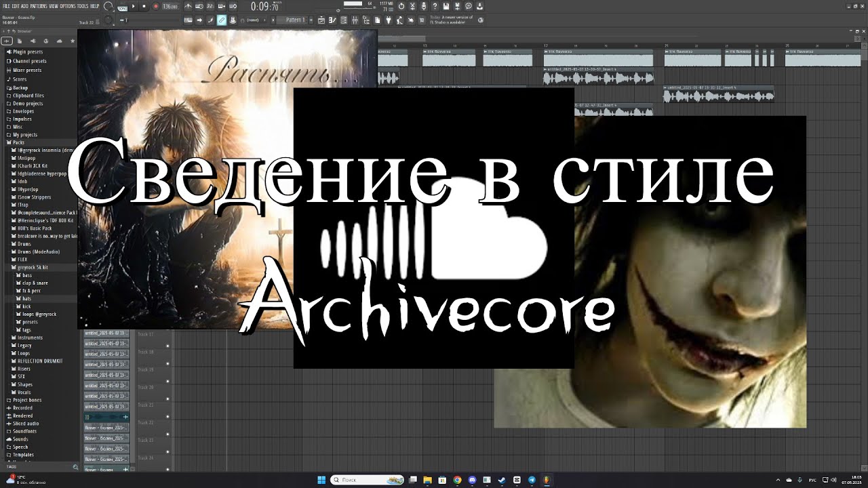Mute Track 21 via its dot switch
This screenshot has height=488, width=868.
[167, 417]
